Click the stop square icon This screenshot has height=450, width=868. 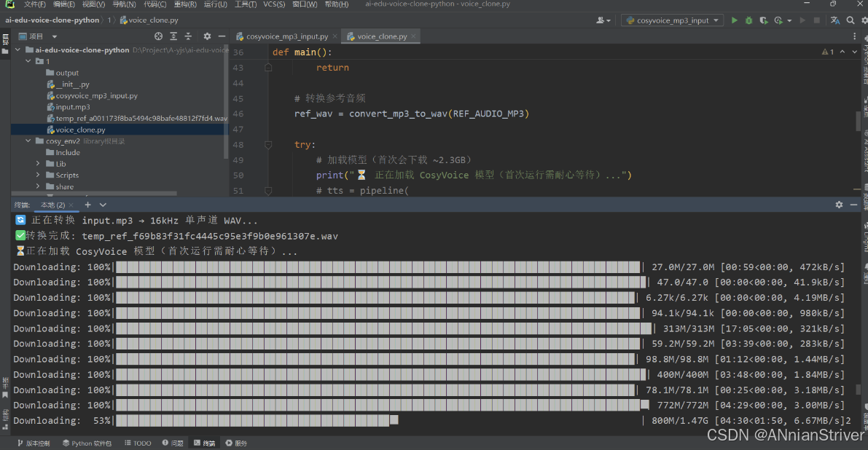pos(816,20)
